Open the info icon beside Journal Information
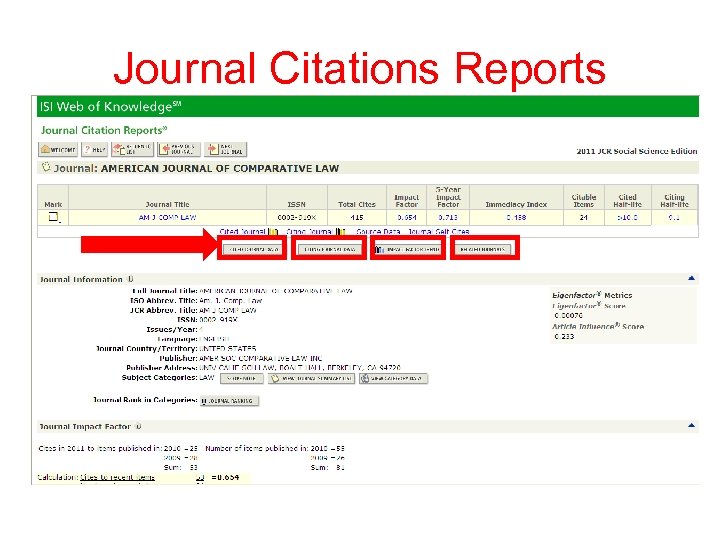This screenshot has height=540, width=720. [x=130, y=279]
